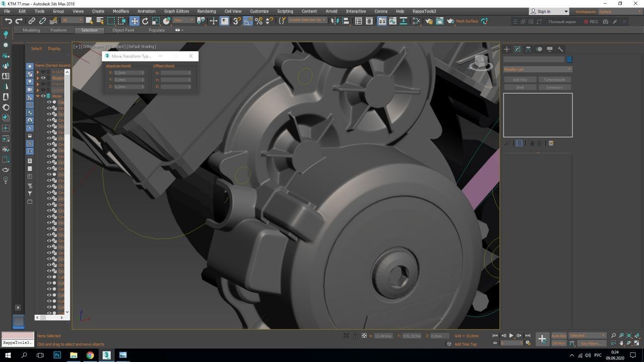644x362 pixels.
Task: Open the Layer Explorer icon
Action: 369,21
